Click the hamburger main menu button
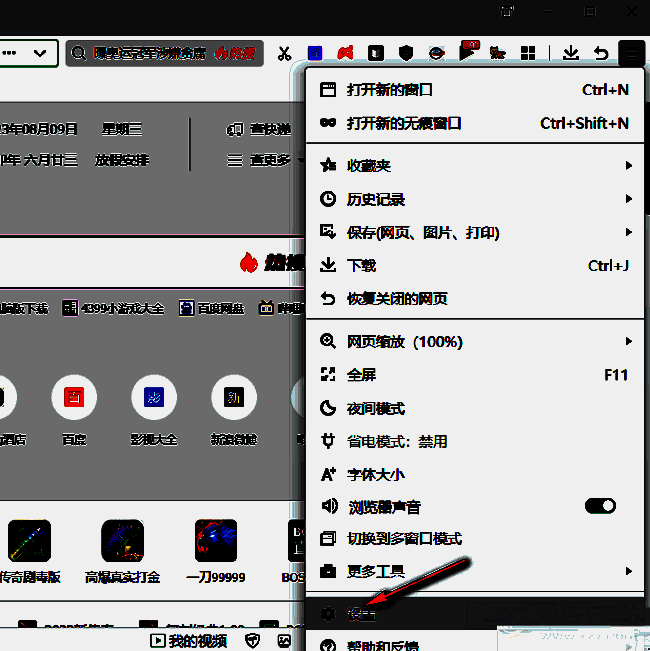Viewport: 650px width, 651px height. pos(631,53)
